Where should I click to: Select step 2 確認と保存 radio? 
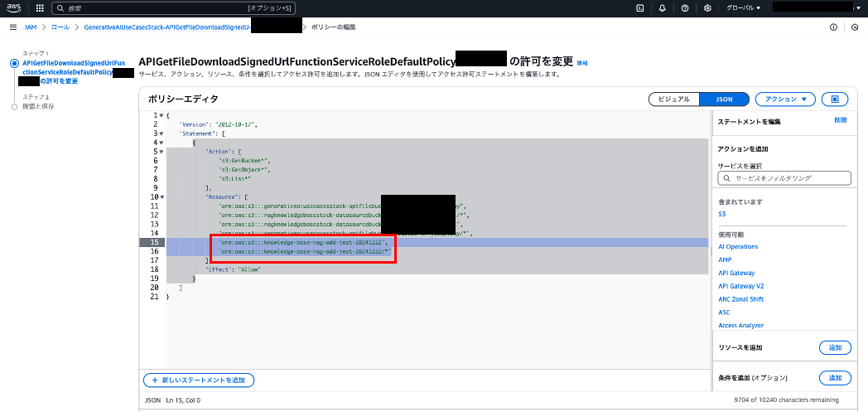tap(14, 107)
